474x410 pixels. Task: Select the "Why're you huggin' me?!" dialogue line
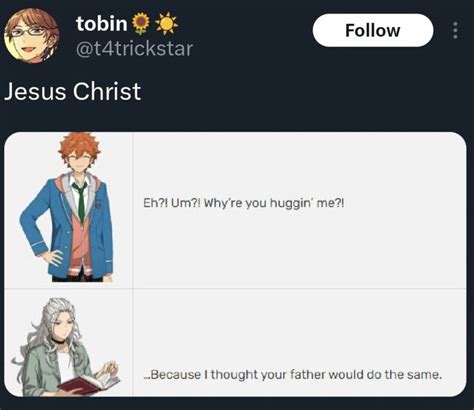point(244,203)
